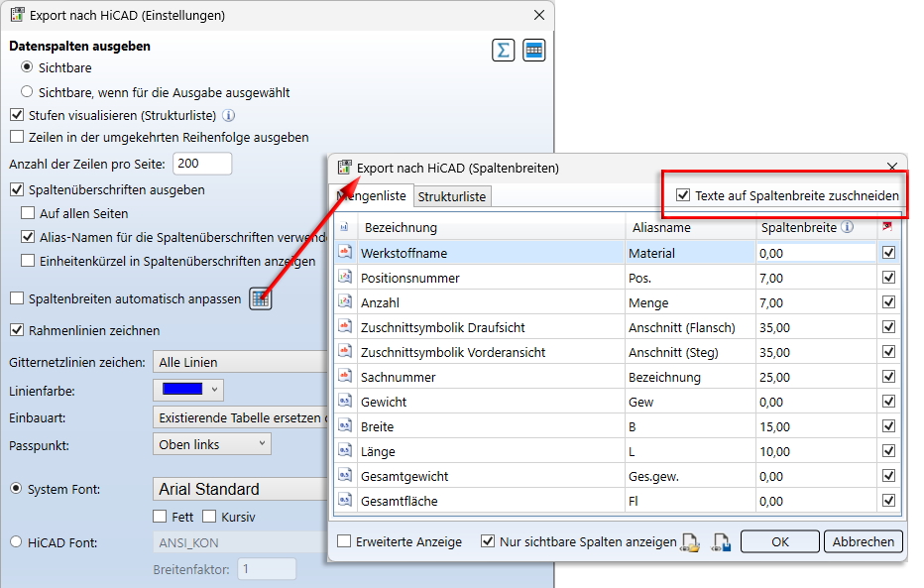Enable the Fett checkbox
924x588 pixels.
[x=160, y=517]
